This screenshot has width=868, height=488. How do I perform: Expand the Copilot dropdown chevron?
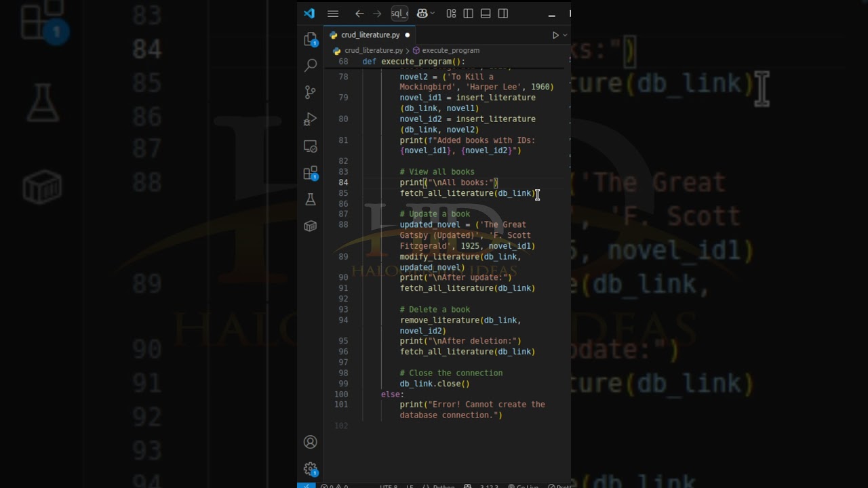click(x=433, y=14)
